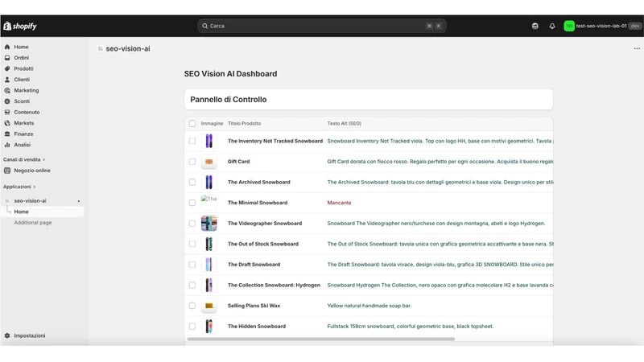644x362 pixels.
Task: Open Negozio online link
Action: (x=32, y=171)
